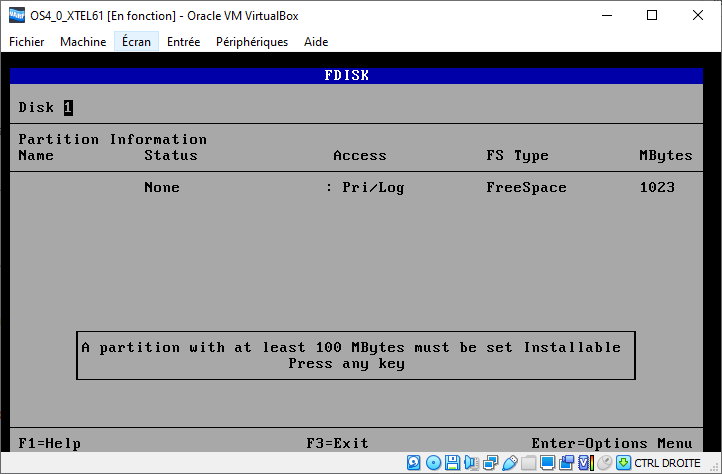Click the hard disk activity icon
Image resolution: width=722 pixels, height=474 pixels.
(414, 463)
